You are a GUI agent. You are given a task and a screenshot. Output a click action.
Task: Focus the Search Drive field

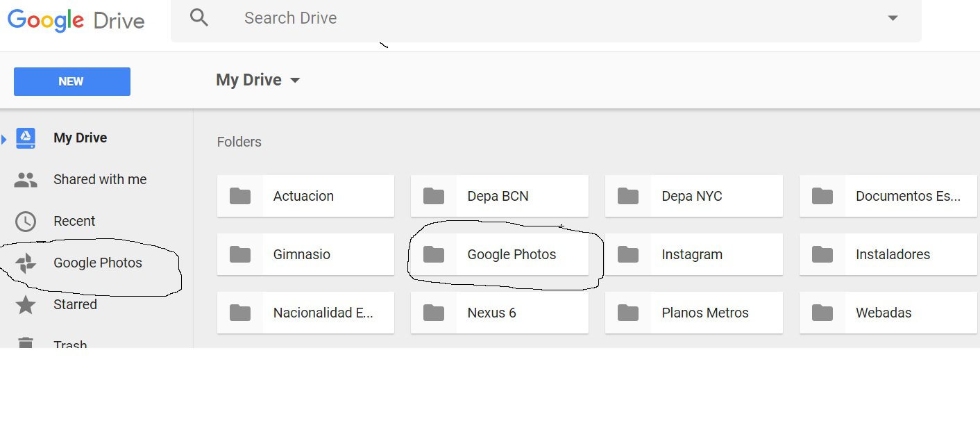click(x=486, y=18)
